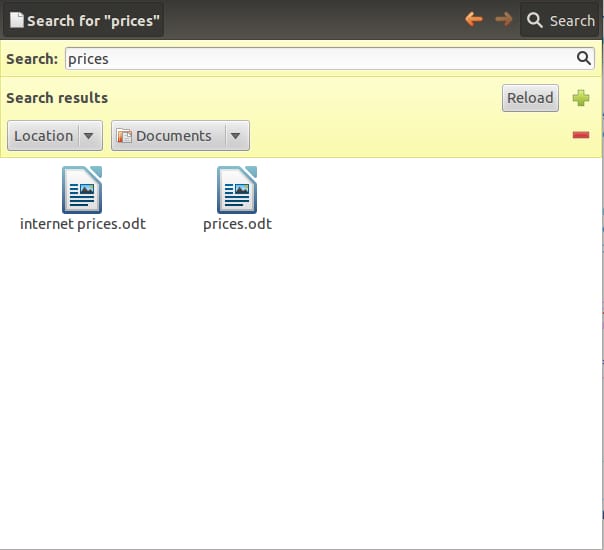Go forward using the right arrow

[503, 19]
